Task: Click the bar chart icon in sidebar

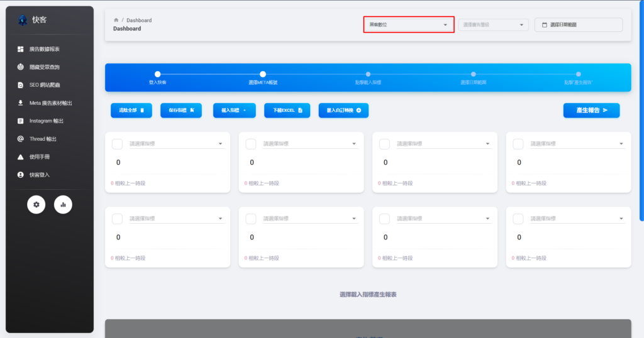Action: 63,204
